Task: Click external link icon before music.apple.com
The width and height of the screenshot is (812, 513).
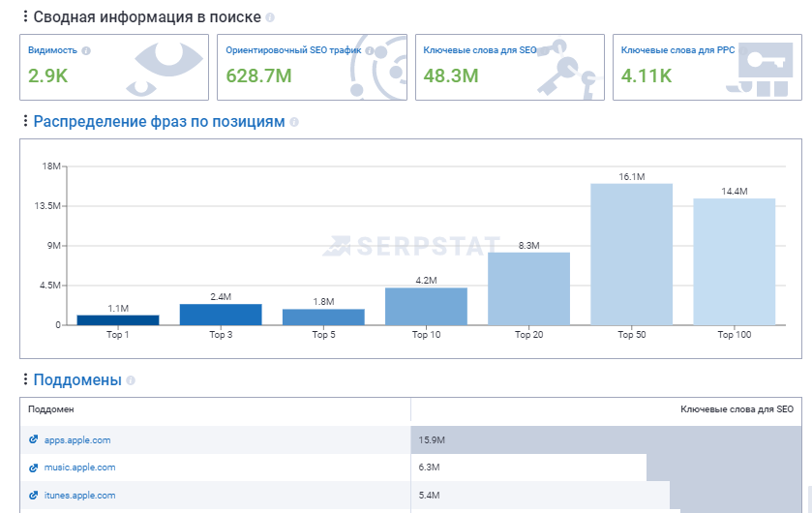Action: point(34,468)
